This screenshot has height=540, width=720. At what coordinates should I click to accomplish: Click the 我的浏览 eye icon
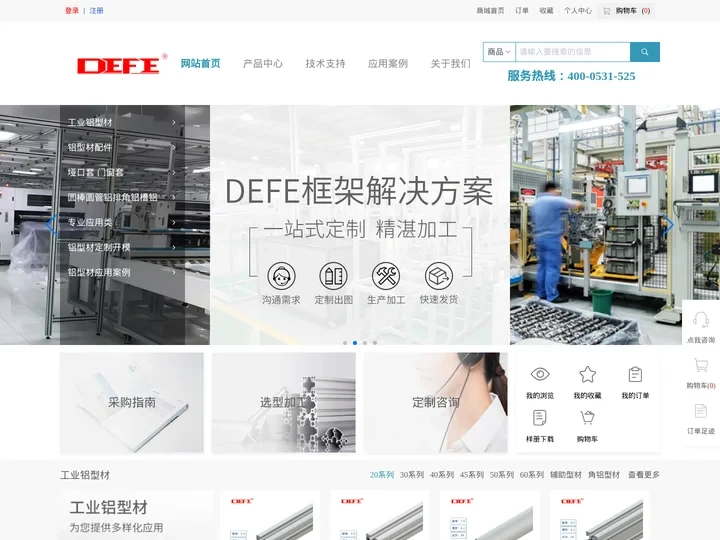540,375
